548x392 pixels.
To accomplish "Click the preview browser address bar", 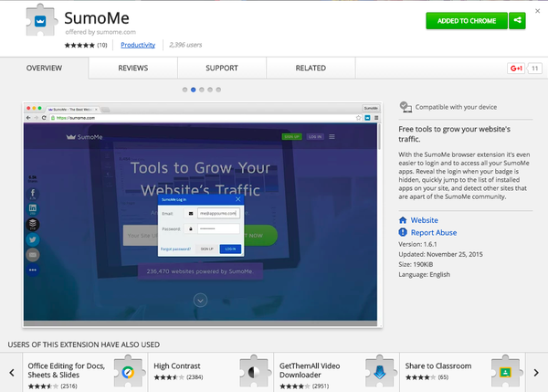I will [x=205, y=118].
